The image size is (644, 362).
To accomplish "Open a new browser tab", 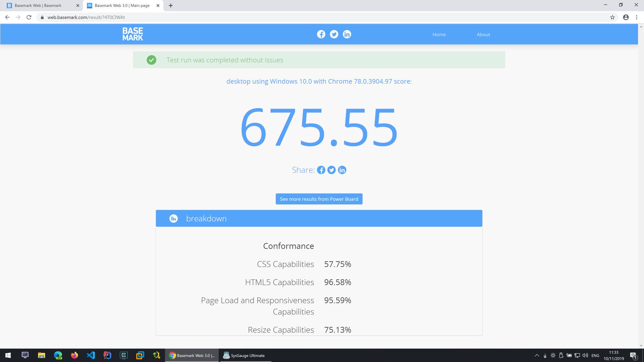I will point(171,6).
